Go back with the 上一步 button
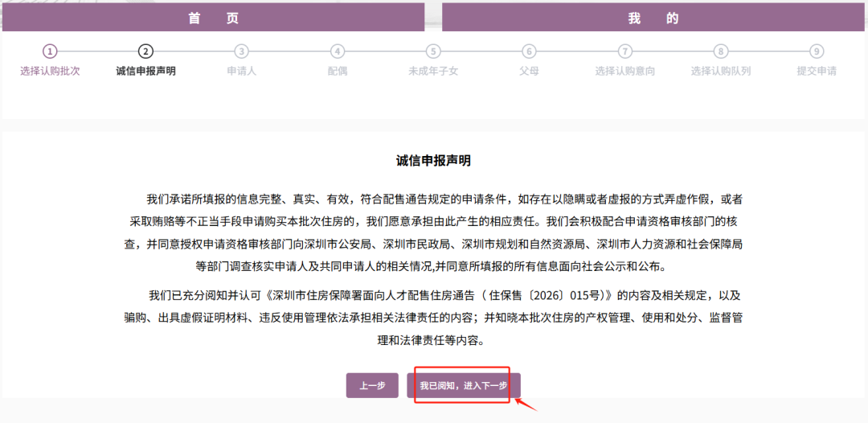This screenshot has width=868, height=423. tap(372, 385)
